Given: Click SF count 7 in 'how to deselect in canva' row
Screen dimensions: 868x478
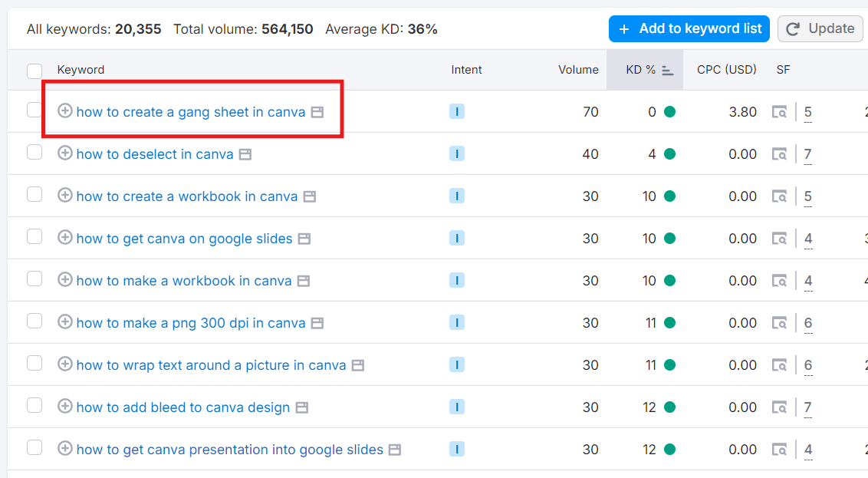Looking at the screenshot, I should click(x=807, y=154).
